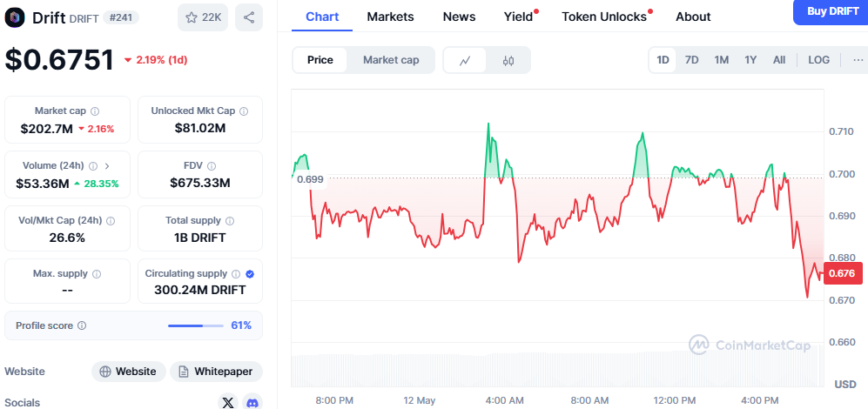The image size is (868, 409).
Task: Set chart range to All
Action: click(779, 60)
